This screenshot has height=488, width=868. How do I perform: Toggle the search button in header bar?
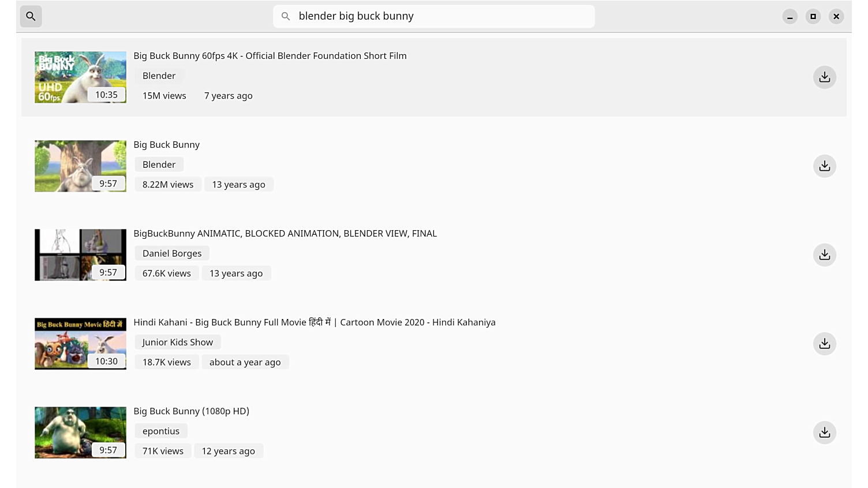31,16
